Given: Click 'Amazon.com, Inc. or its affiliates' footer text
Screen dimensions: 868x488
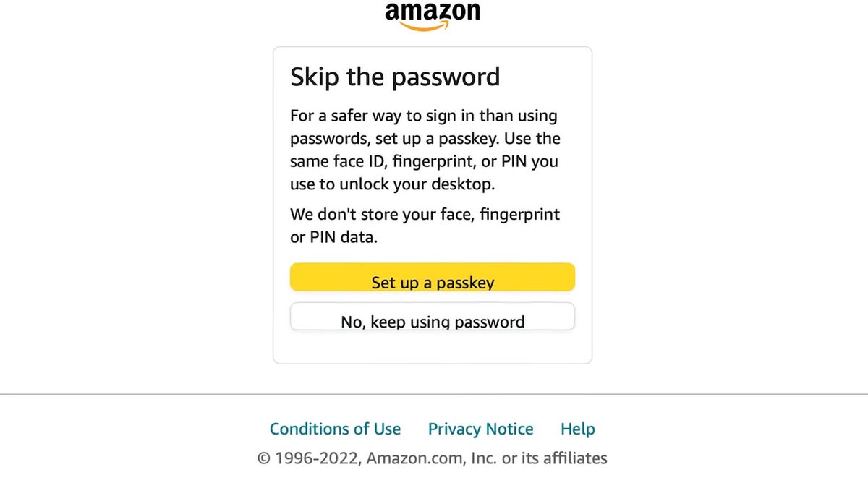Looking at the screenshot, I should (x=487, y=458).
